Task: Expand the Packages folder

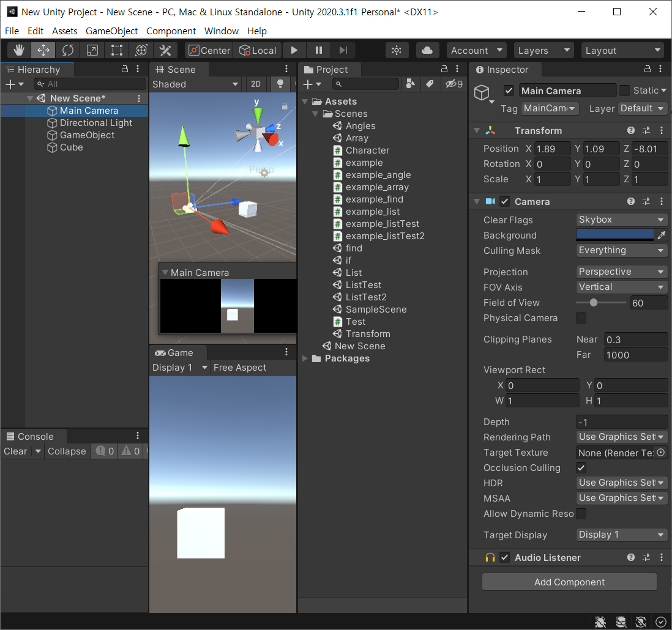Action: click(305, 358)
